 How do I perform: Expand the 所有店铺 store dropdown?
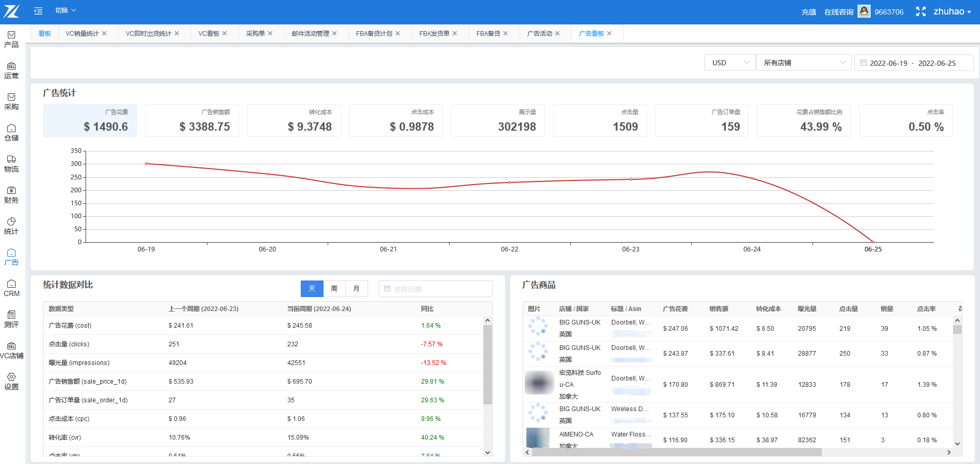coord(803,63)
